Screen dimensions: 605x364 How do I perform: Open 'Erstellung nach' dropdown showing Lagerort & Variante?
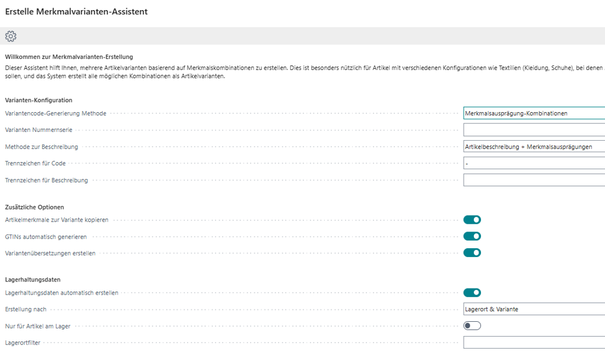tap(533, 309)
